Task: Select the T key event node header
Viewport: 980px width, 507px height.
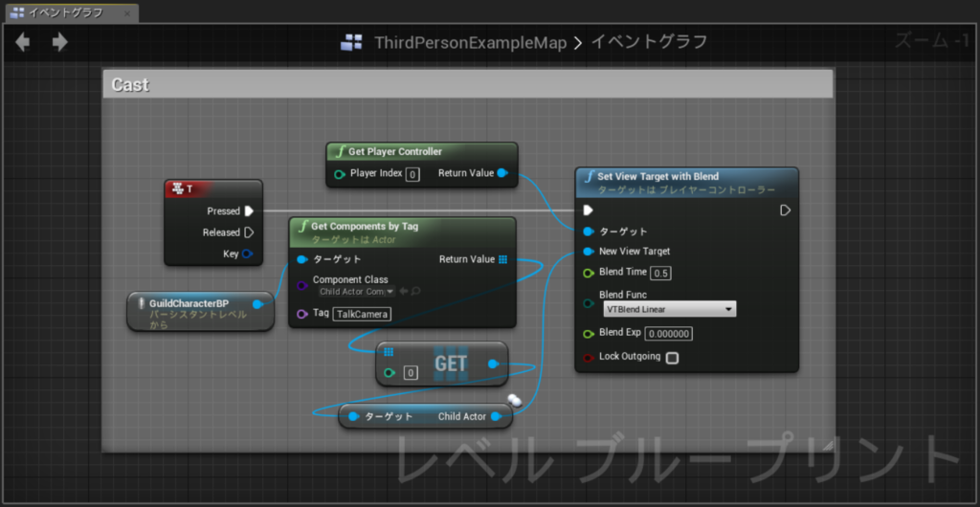Action: 213,188
